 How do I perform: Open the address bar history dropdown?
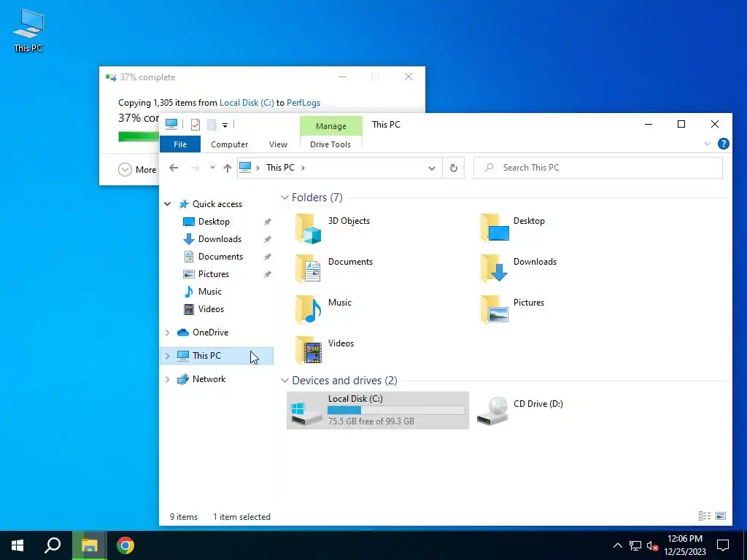click(432, 168)
